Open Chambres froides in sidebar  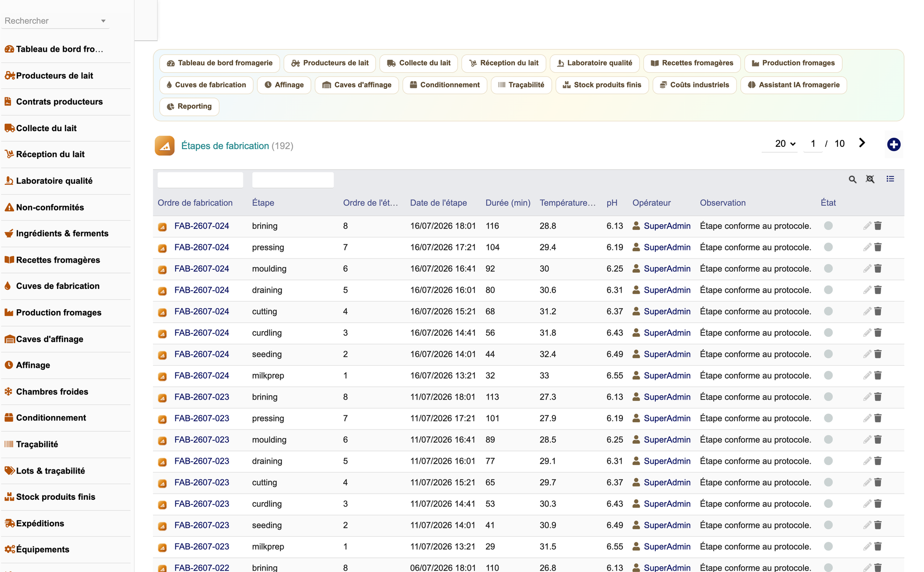coord(66,391)
